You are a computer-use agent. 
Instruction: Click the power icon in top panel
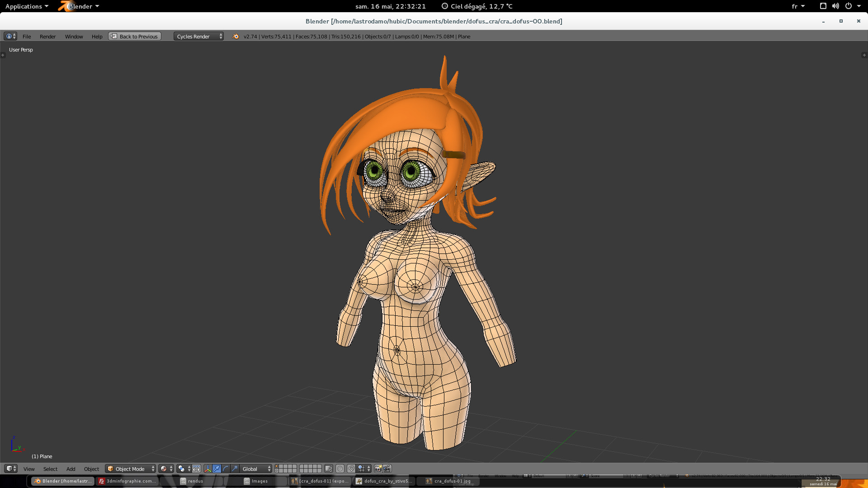849,6
